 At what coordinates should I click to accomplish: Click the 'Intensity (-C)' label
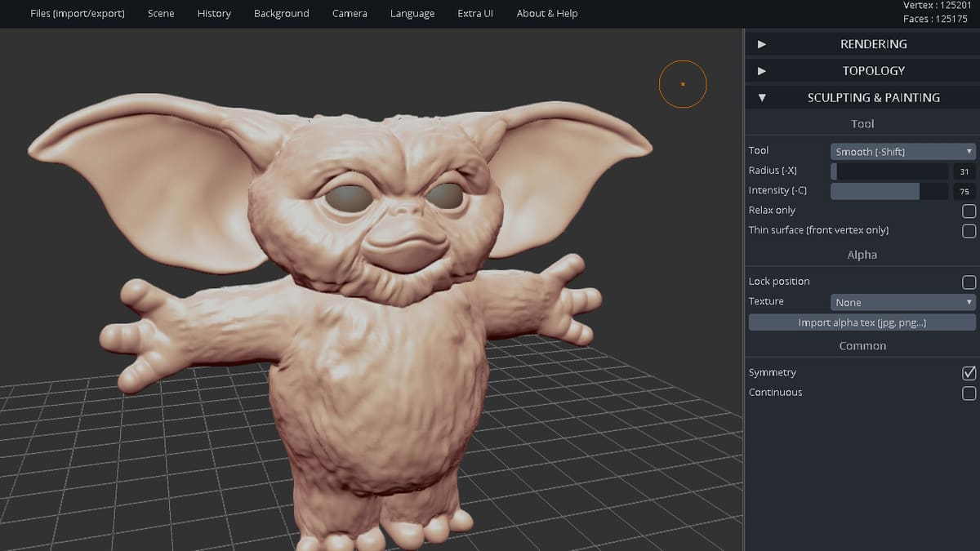coord(777,190)
